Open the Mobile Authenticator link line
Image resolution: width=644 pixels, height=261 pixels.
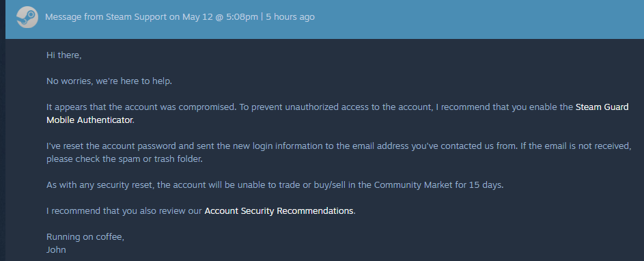(x=89, y=120)
